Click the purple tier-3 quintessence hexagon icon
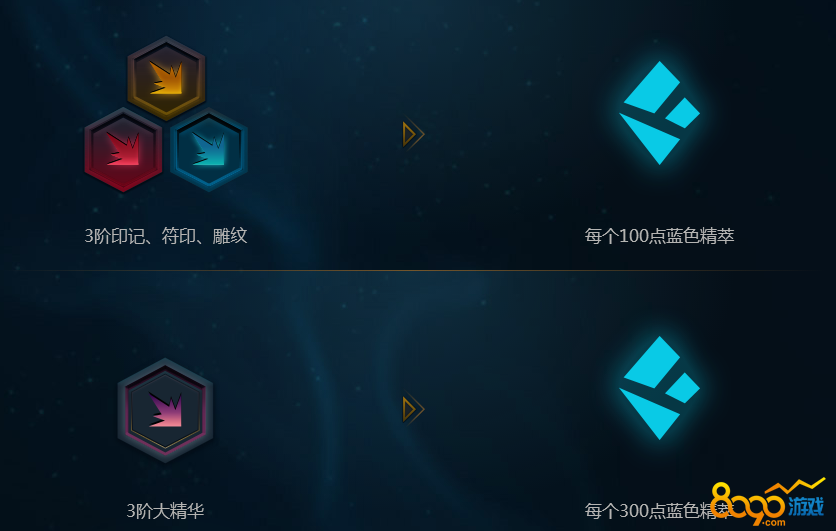The height and width of the screenshot is (531, 836). coord(165,411)
